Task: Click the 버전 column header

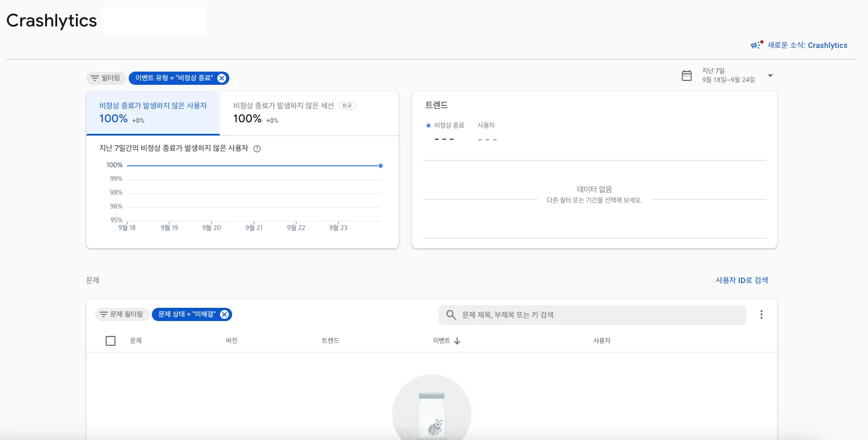Action: (x=232, y=341)
